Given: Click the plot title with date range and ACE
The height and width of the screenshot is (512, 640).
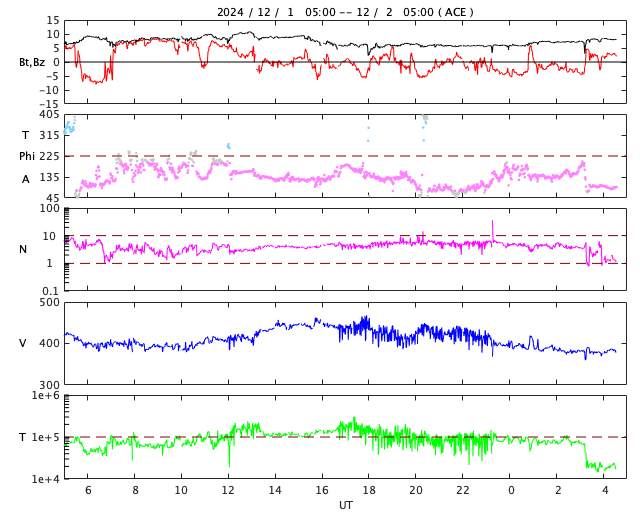Looking at the screenshot, I should coord(345,12).
